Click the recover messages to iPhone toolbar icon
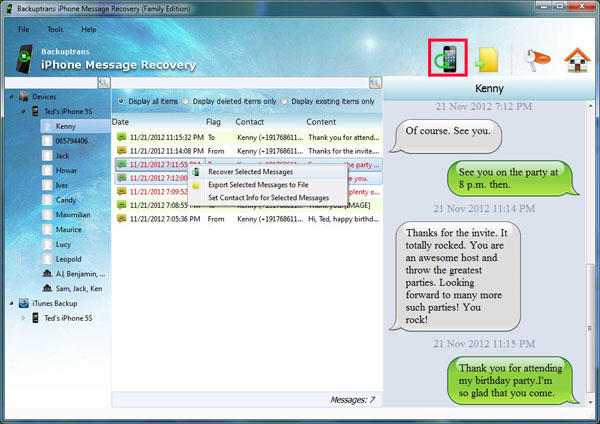600x424 pixels. [x=447, y=58]
